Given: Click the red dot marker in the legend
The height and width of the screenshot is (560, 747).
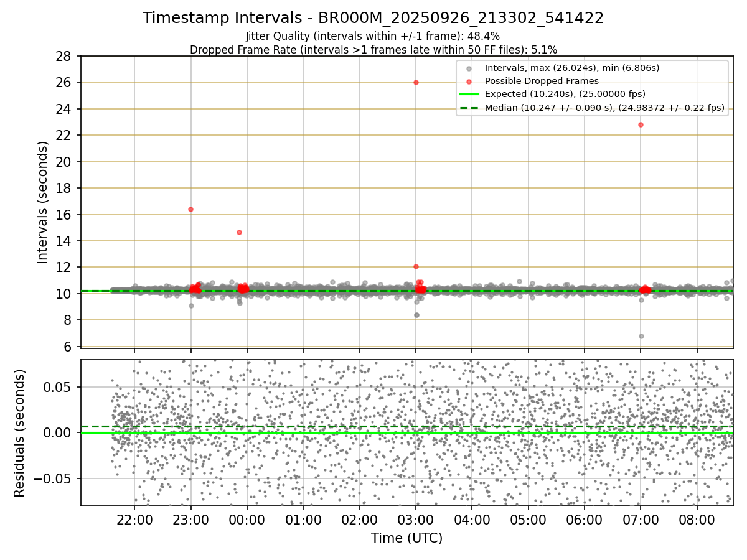Looking at the screenshot, I should click(x=469, y=82).
